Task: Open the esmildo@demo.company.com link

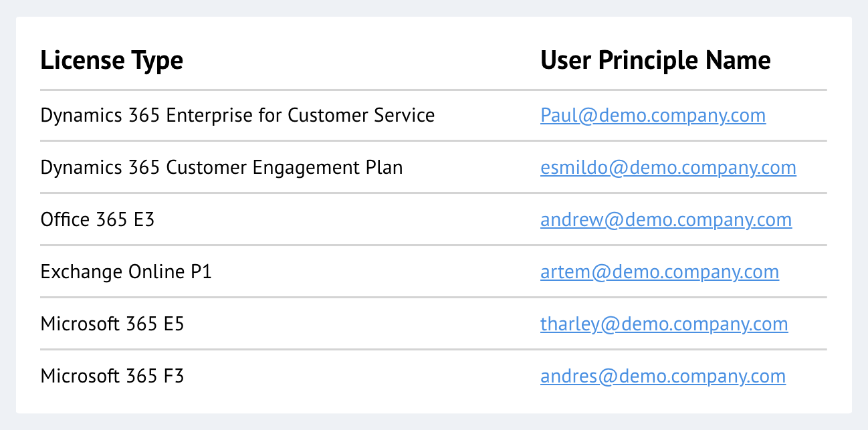Action: [668, 167]
